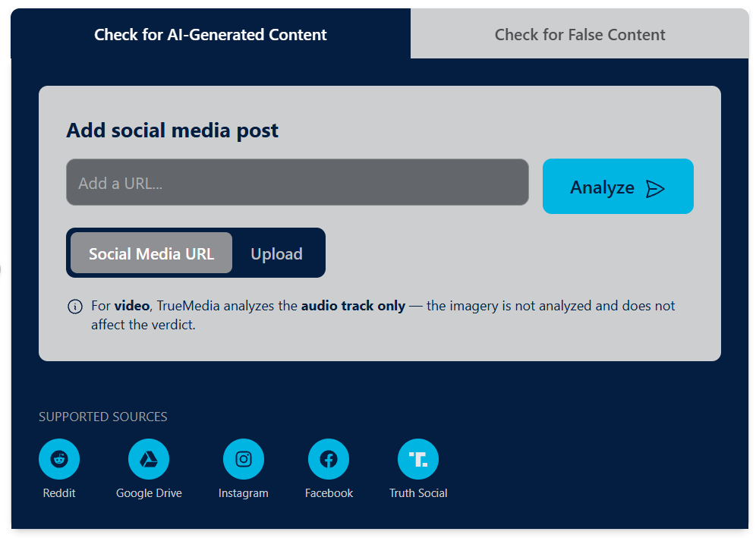
Task: Click the SUPPORTED SOURCES label
Action: click(102, 417)
